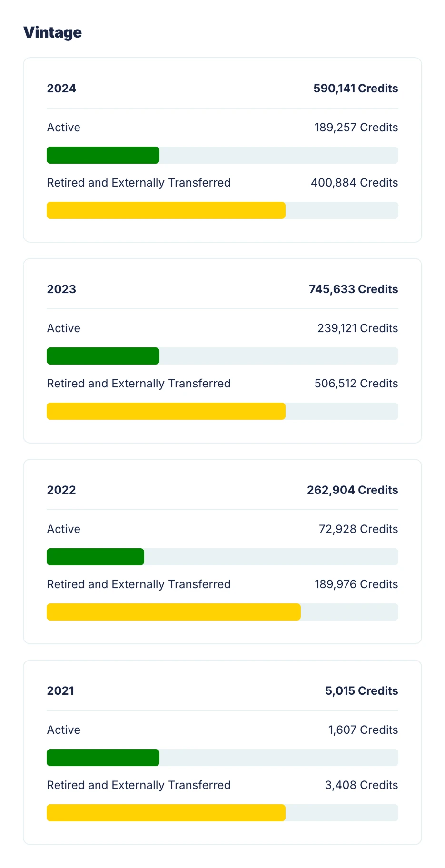Click the green Active bar for 2023
Viewport: 445px width, 868px height.
tap(103, 356)
